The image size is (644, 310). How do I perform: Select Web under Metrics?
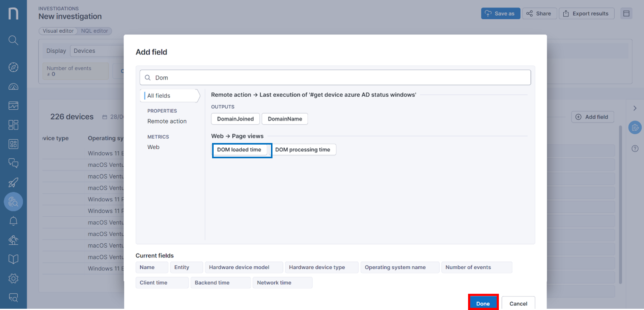[x=153, y=147]
